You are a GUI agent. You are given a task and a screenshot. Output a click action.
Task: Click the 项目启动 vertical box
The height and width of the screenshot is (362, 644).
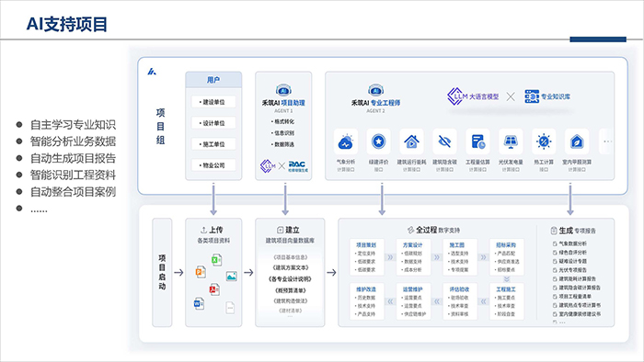pyautogui.click(x=162, y=272)
